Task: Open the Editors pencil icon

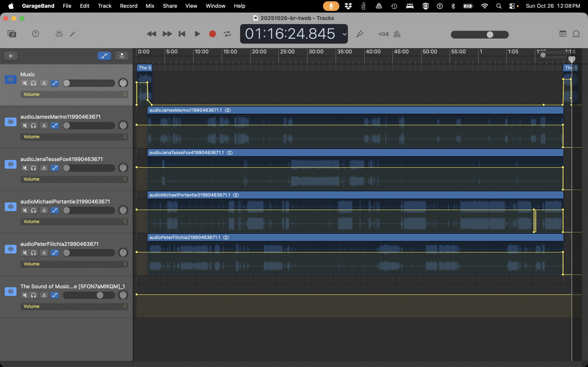Action: pos(72,34)
